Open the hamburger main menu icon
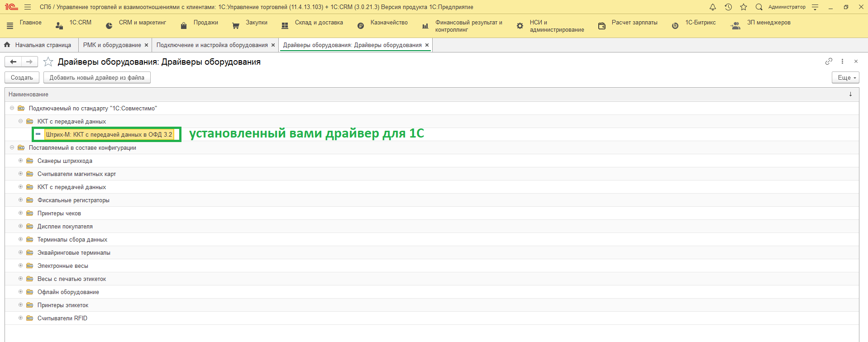Viewport: 868px width, 342px height. [x=28, y=7]
